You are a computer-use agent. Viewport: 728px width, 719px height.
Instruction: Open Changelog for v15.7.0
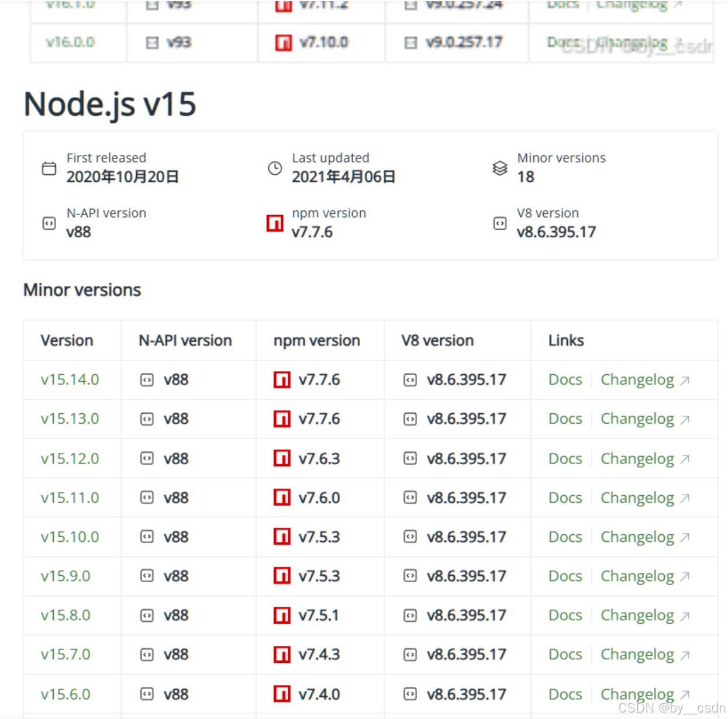(637, 655)
